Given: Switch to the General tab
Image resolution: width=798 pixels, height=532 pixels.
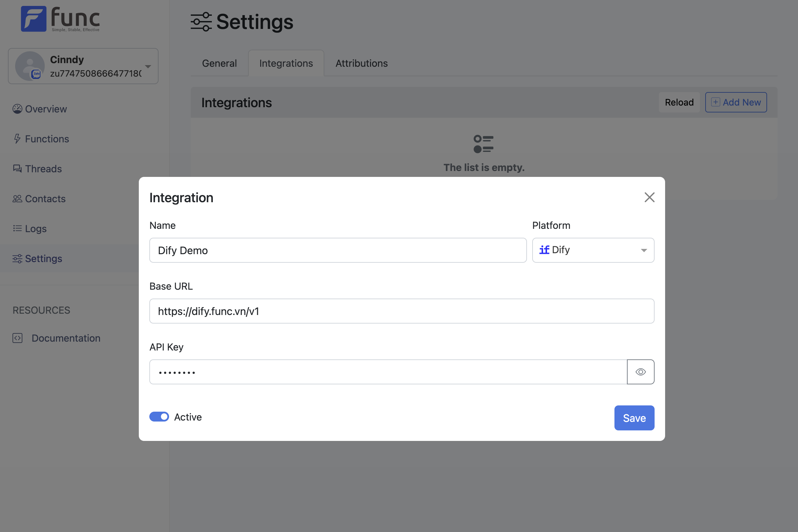Looking at the screenshot, I should (219, 63).
